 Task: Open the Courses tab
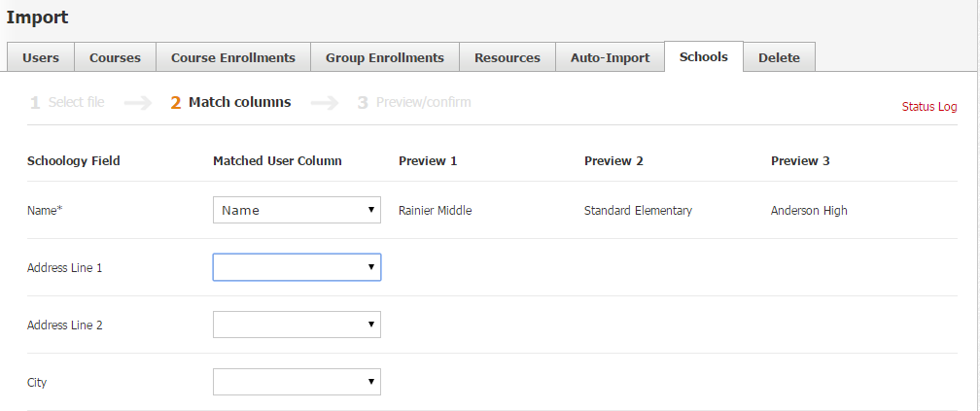[x=115, y=57]
